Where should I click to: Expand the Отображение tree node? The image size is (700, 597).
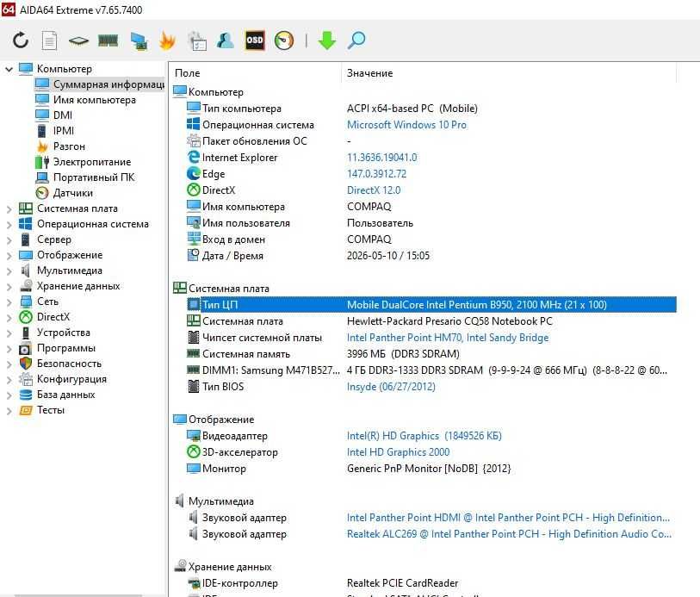click(9, 255)
